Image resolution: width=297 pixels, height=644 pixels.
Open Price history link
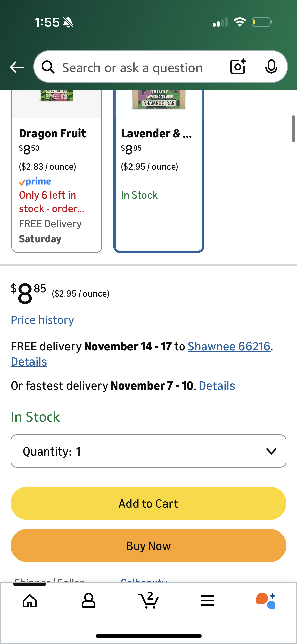[42, 320]
